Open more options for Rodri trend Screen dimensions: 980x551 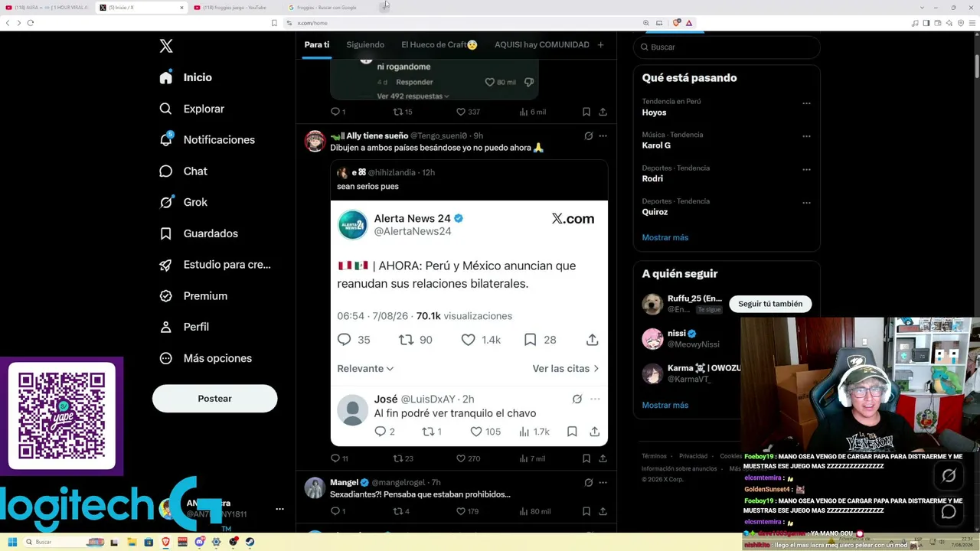pyautogui.click(x=806, y=169)
